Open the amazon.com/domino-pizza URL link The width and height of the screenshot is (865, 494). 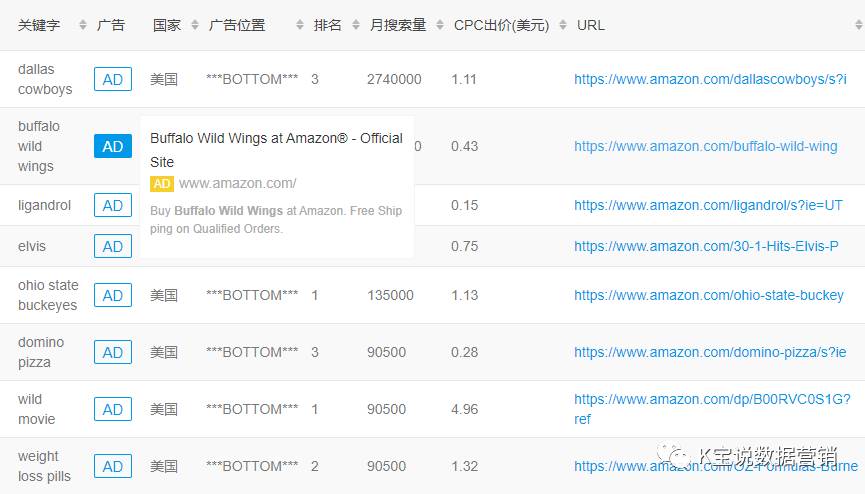pos(710,352)
